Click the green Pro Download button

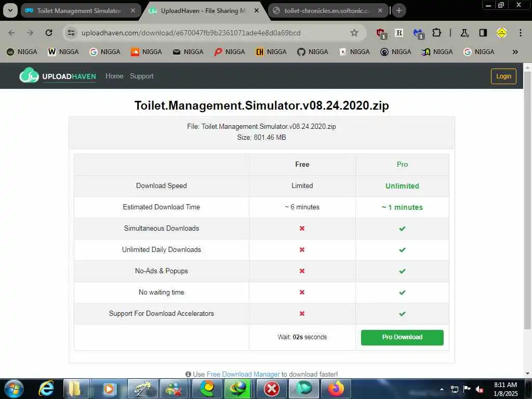402,337
